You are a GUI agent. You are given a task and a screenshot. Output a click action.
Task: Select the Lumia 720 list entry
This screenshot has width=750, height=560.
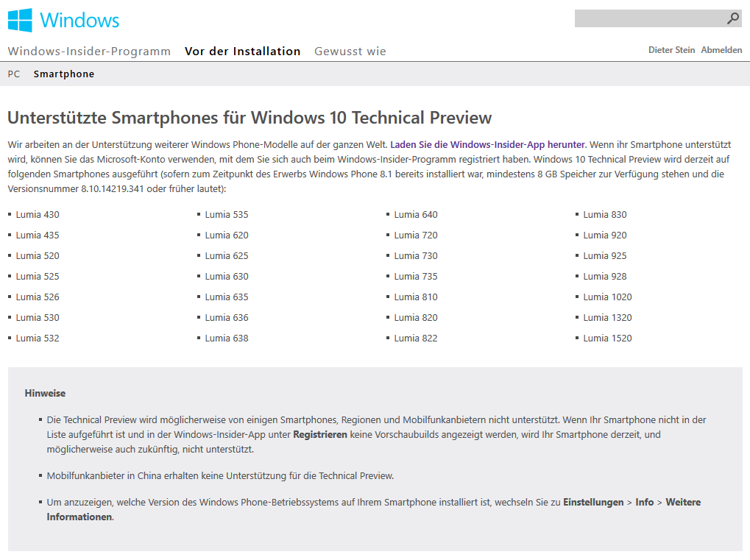pyautogui.click(x=416, y=235)
